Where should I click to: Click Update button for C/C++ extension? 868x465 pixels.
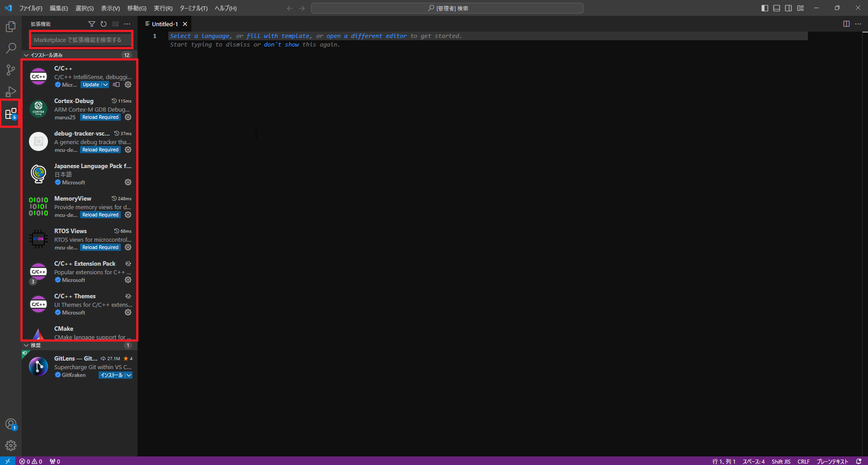tap(91, 85)
